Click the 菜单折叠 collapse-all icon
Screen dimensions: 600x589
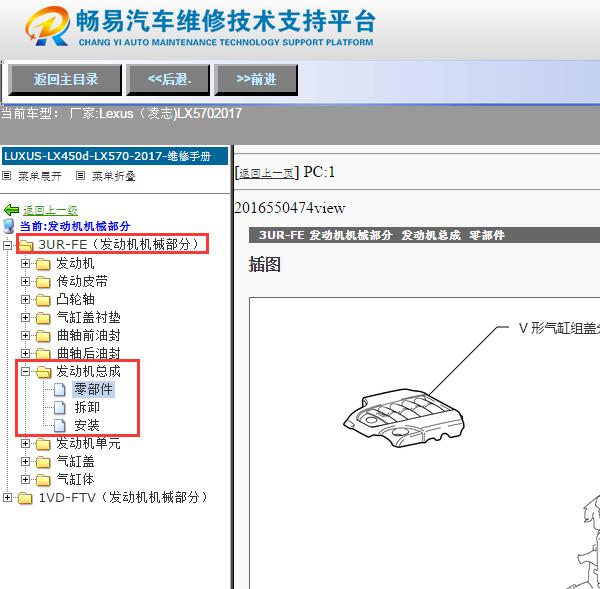point(80,176)
